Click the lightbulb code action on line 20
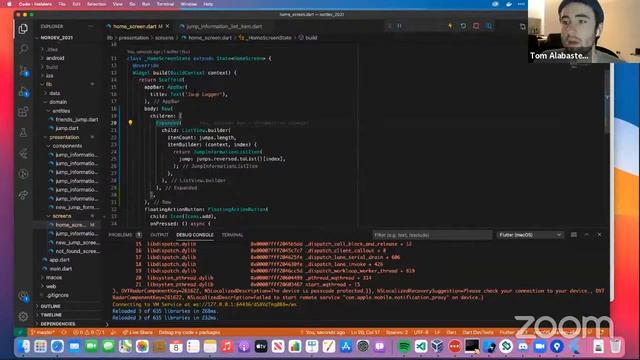 pos(131,122)
